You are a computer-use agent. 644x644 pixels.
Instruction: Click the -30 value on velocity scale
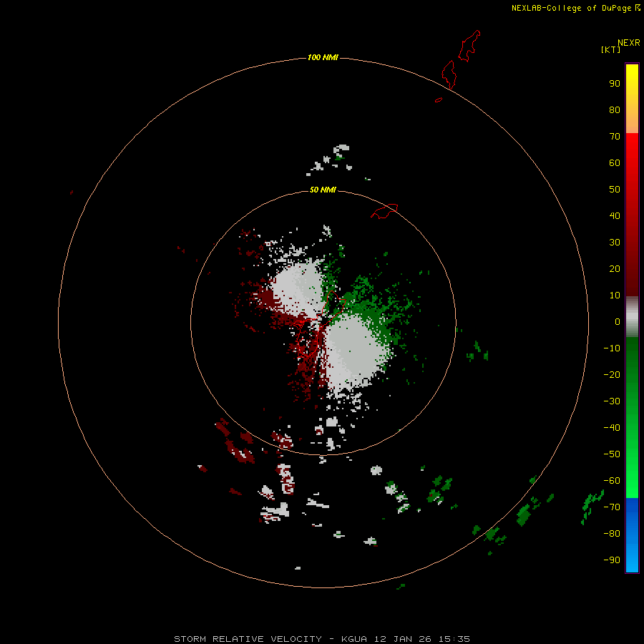click(612, 401)
